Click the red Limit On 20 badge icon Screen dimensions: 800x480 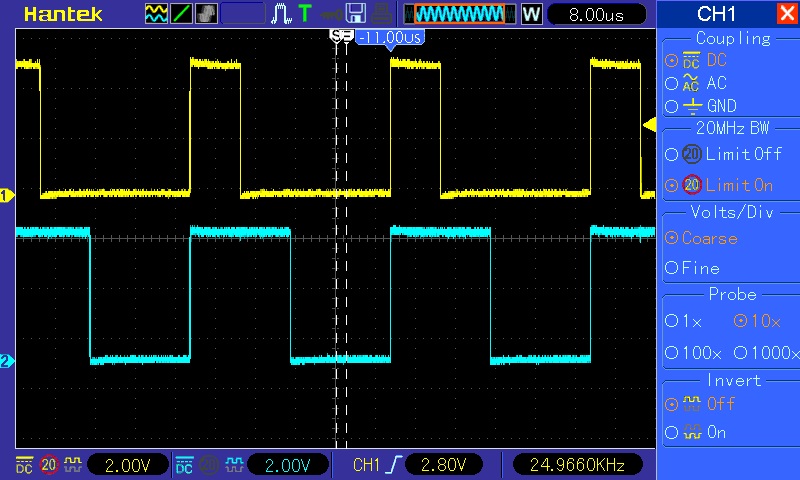pyautogui.click(x=692, y=185)
